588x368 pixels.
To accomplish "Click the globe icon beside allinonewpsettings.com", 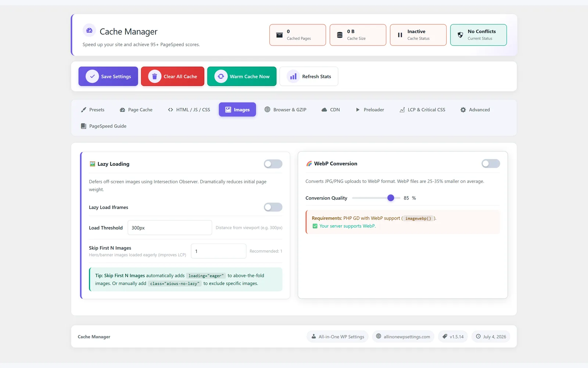I will (x=379, y=336).
